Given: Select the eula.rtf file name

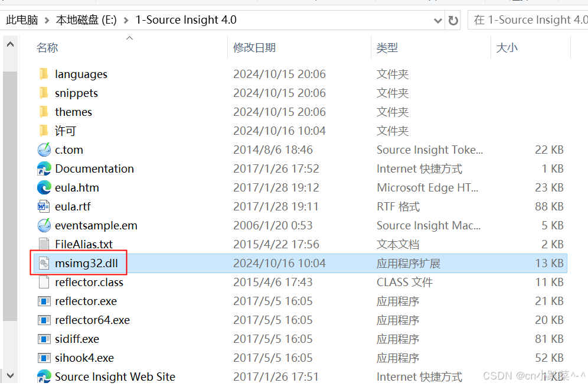Looking at the screenshot, I should (73, 206).
